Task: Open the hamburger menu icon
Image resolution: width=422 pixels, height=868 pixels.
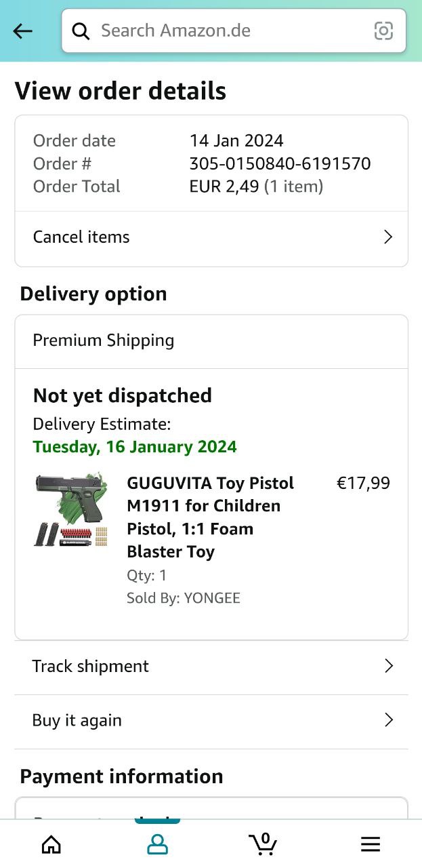Action: click(x=370, y=844)
